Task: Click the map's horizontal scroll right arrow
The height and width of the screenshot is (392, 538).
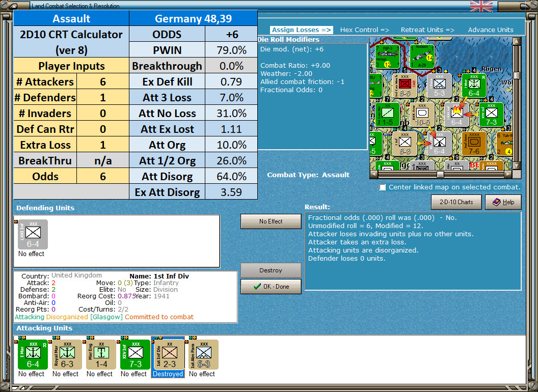Action: point(508,174)
